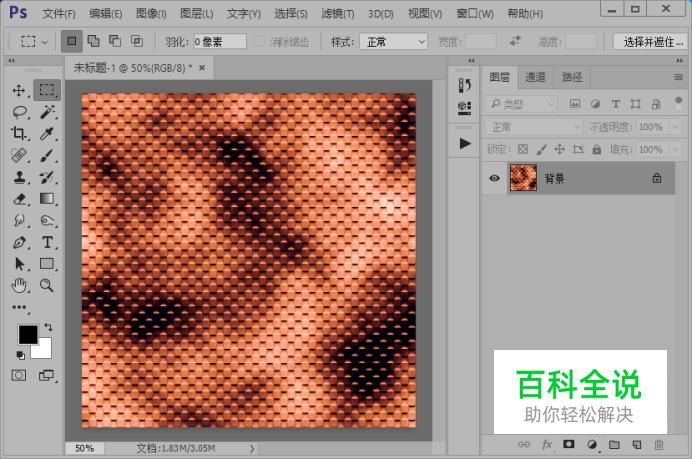
Task: Select the Clone Stamp tool
Action: [19, 177]
